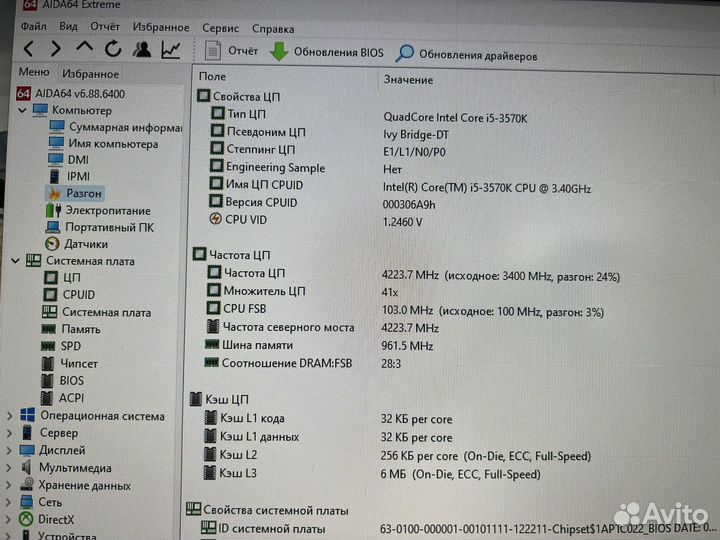720x540 pixels.
Task: Click the Значение column header
Action: pyautogui.click(x=408, y=79)
